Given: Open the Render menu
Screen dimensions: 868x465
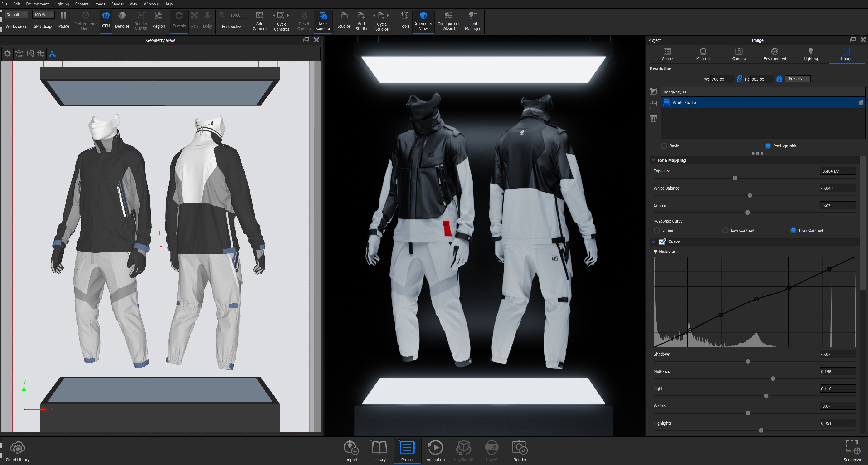Looking at the screenshot, I should (117, 4).
